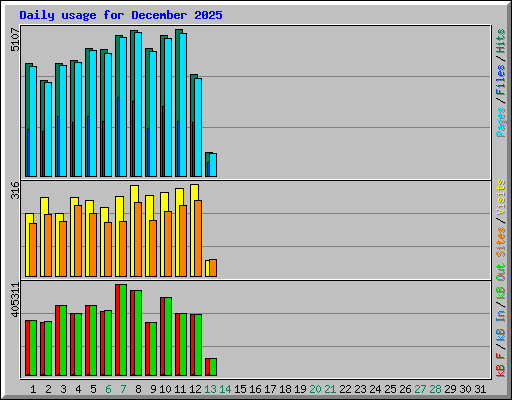This screenshot has width=512, height=400.
Task: Select day label 4 on x-axis
Action: pyautogui.click(x=78, y=389)
